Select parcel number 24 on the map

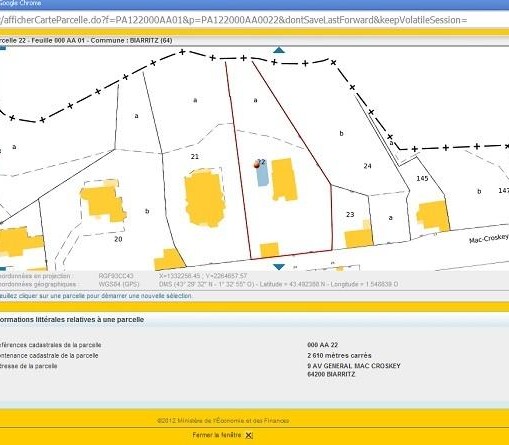pos(367,166)
